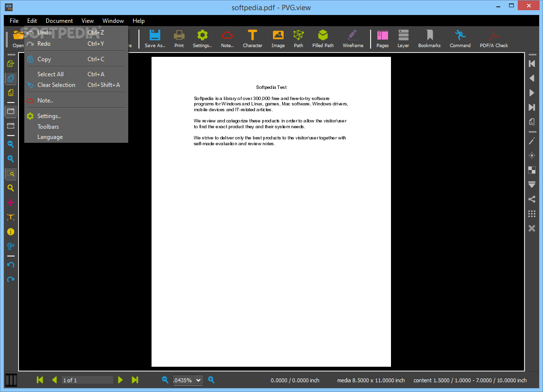Select the Filled Path tool

pyautogui.click(x=323, y=38)
